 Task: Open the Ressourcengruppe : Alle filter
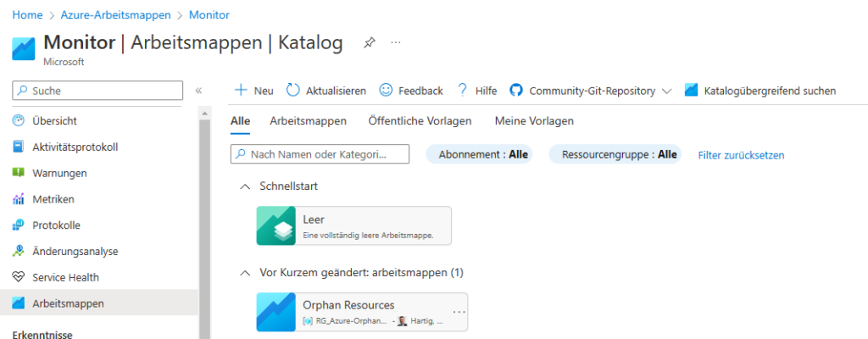(615, 154)
